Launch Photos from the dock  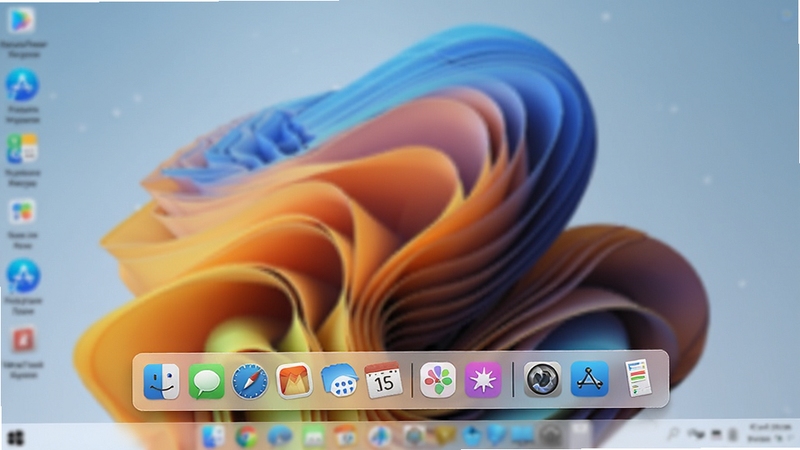(x=438, y=380)
